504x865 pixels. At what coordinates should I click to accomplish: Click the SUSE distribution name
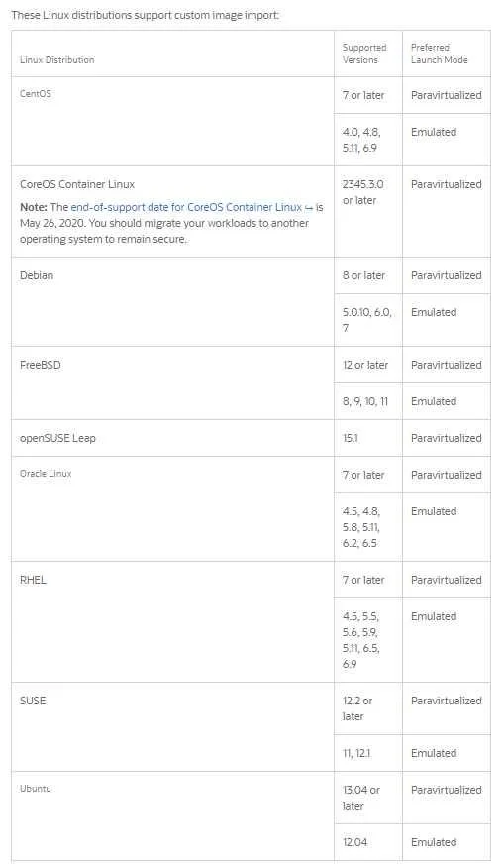coord(33,701)
